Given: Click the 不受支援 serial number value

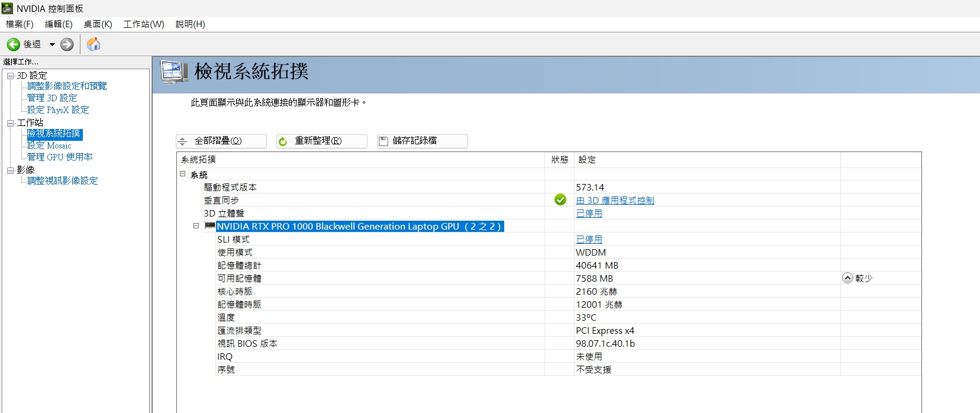Looking at the screenshot, I should click(x=594, y=370).
